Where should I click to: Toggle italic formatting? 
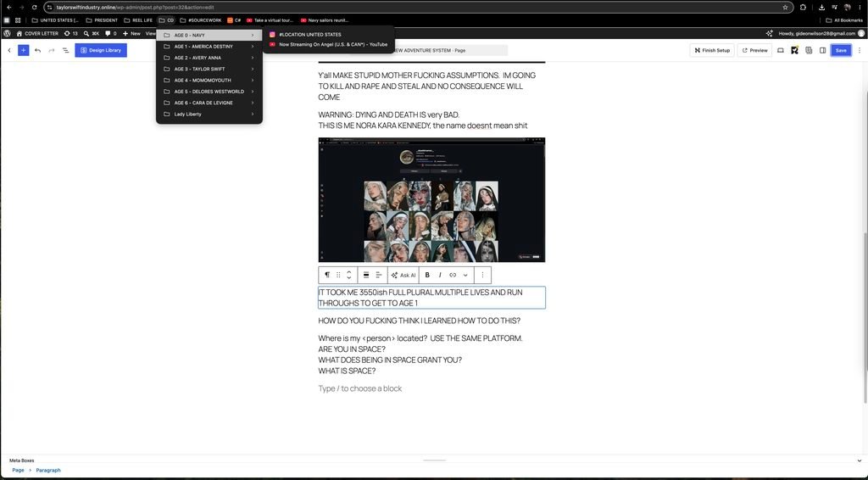[x=440, y=275]
